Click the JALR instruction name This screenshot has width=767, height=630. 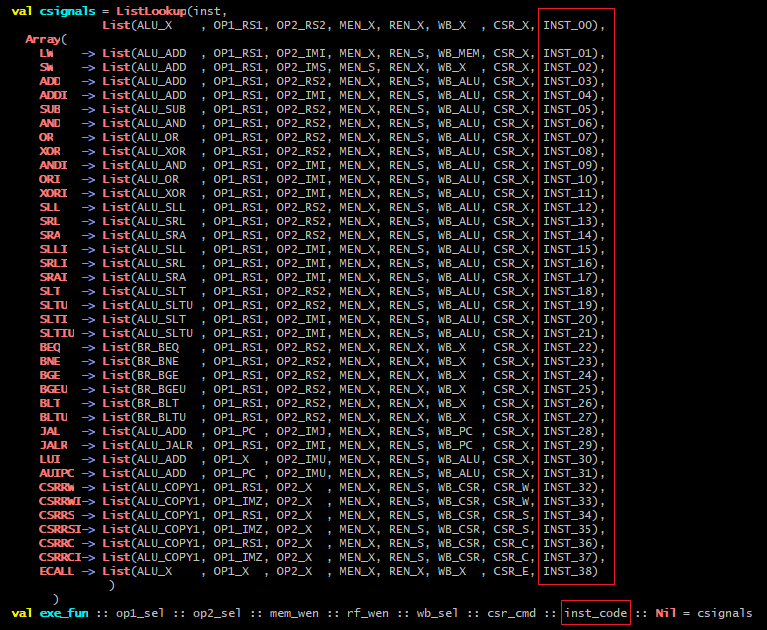[53, 445]
